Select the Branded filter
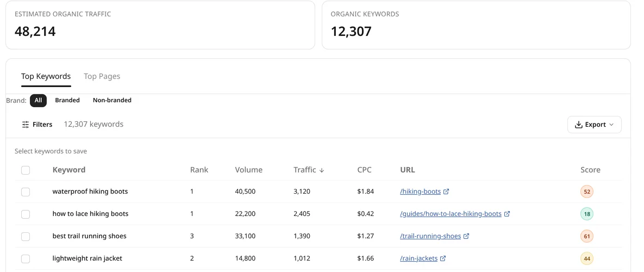 67,100
